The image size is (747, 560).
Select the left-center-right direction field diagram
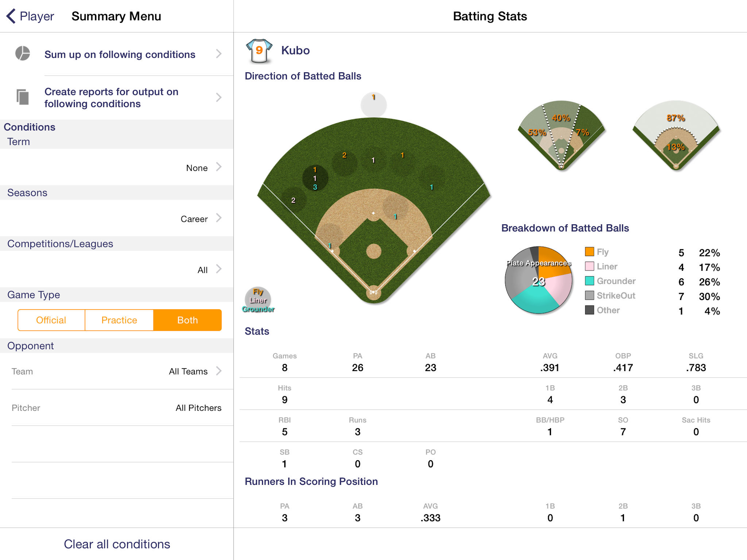(x=561, y=135)
